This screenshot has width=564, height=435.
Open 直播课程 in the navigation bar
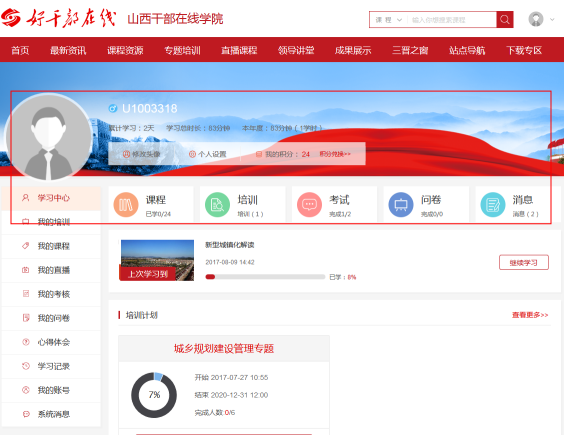click(239, 50)
